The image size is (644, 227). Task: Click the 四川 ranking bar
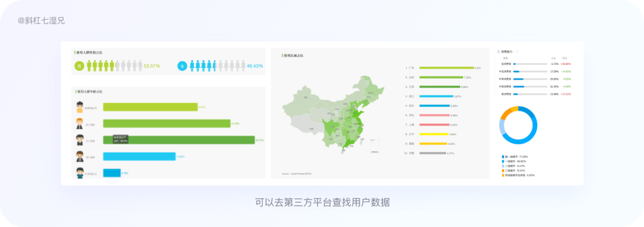(435, 105)
